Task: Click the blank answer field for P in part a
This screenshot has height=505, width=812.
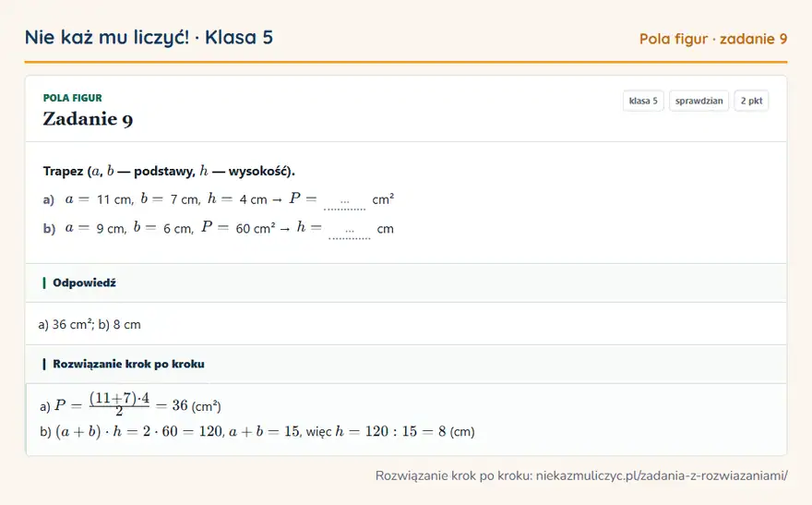Action: click(344, 200)
